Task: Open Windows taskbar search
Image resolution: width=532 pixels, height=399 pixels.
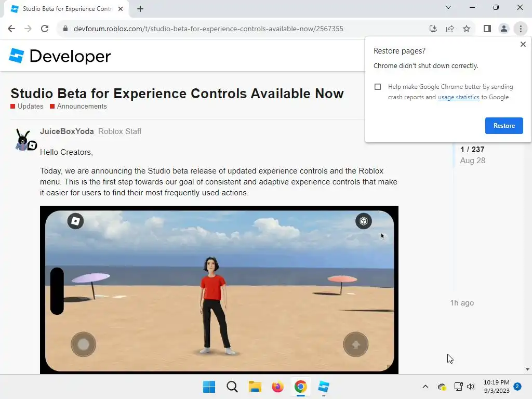Action: 232,387
